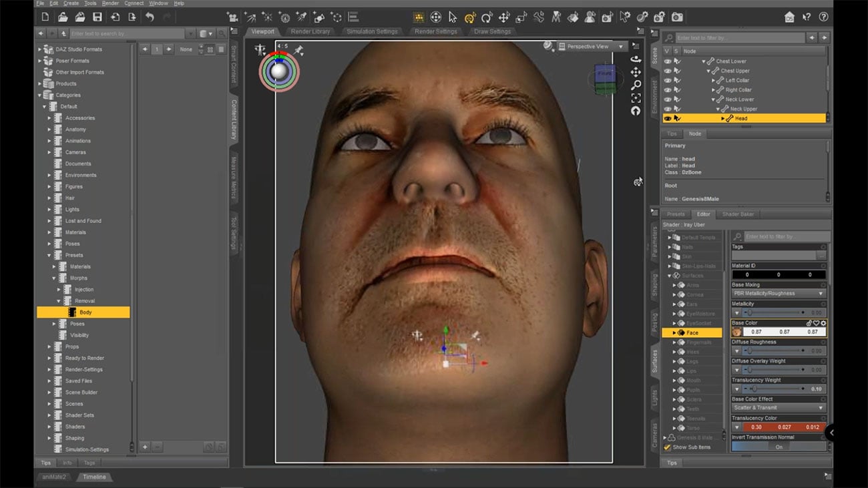Collapse the Chest Upper node
The image size is (868, 488).
[708, 71]
